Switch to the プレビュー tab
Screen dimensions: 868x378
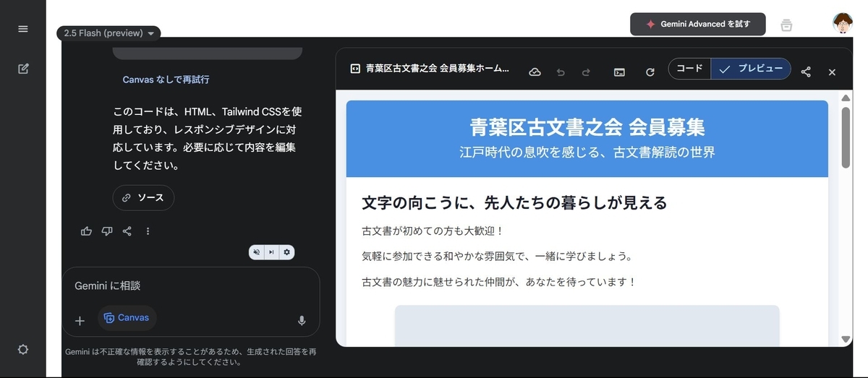[751, 69]
